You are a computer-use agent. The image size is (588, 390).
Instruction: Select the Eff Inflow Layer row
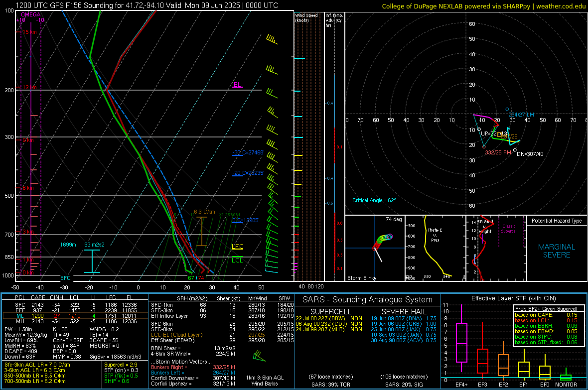222,316
